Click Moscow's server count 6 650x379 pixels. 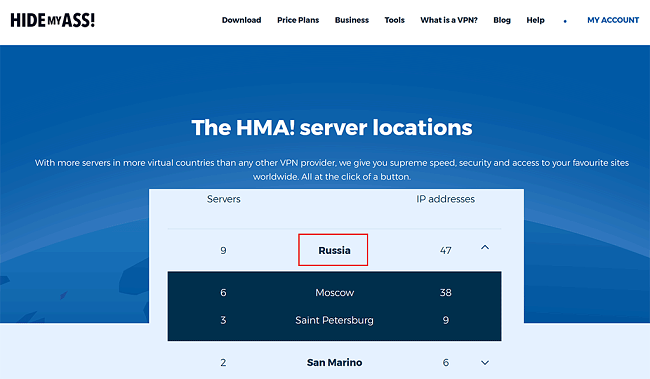point(223,292)
